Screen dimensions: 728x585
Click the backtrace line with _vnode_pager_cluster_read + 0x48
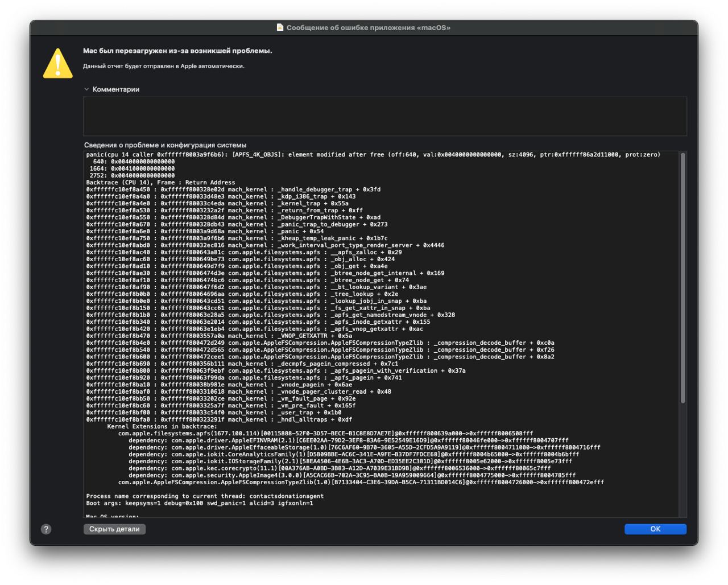tap(238, 392)
